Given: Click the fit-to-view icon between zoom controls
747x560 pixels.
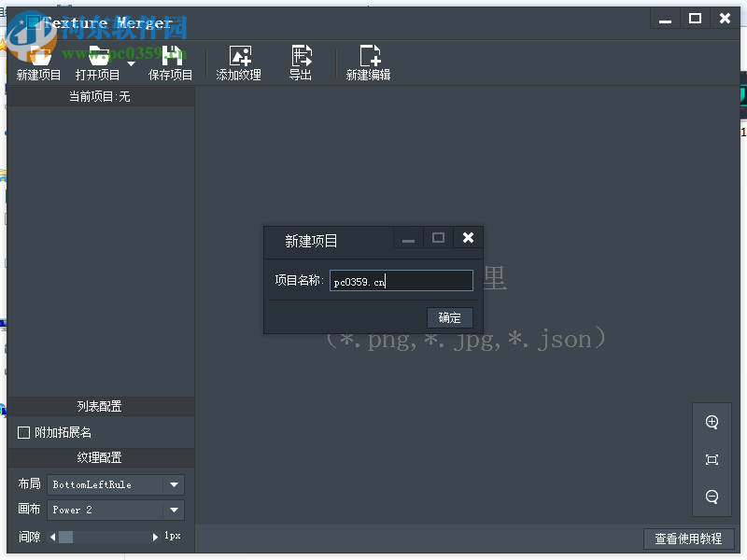Looking at the screenshot, I should tap(712, 459).
